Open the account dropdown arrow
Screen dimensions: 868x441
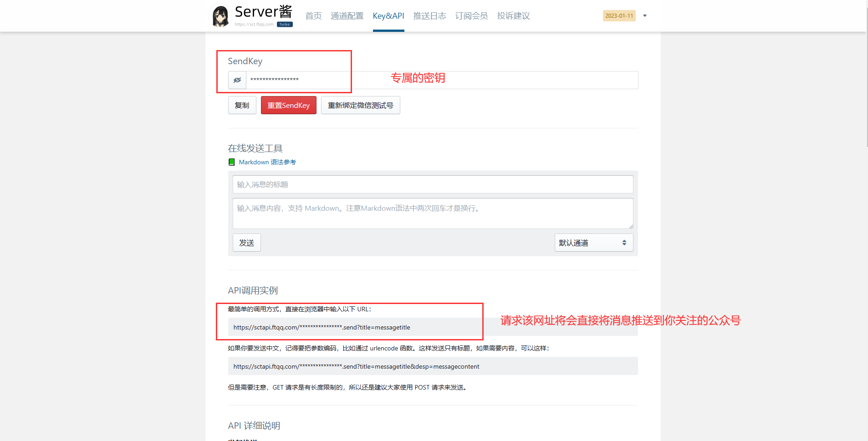click(645, 16)
